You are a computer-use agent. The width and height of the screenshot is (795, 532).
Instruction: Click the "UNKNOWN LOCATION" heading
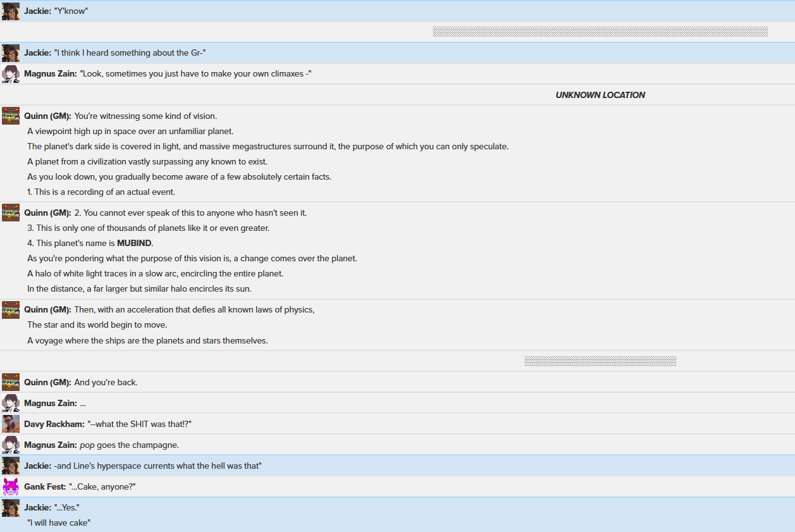click(x=600, y=95)
